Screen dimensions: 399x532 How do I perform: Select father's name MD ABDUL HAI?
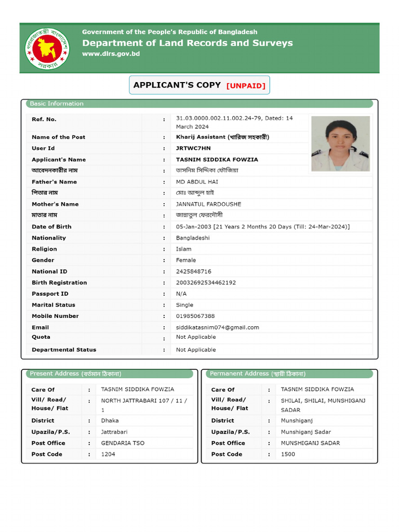[x=197, y=182]
